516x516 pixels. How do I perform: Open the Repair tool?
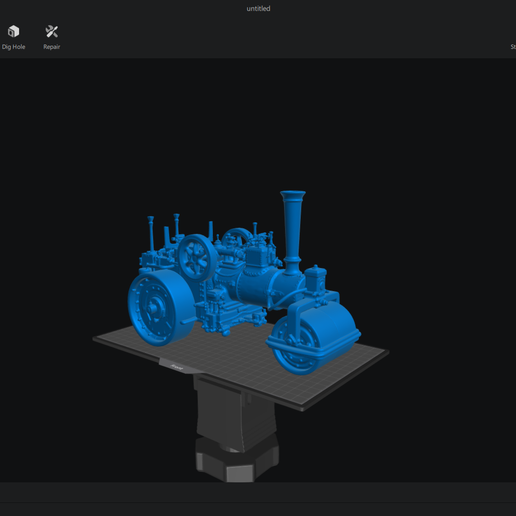52,37
